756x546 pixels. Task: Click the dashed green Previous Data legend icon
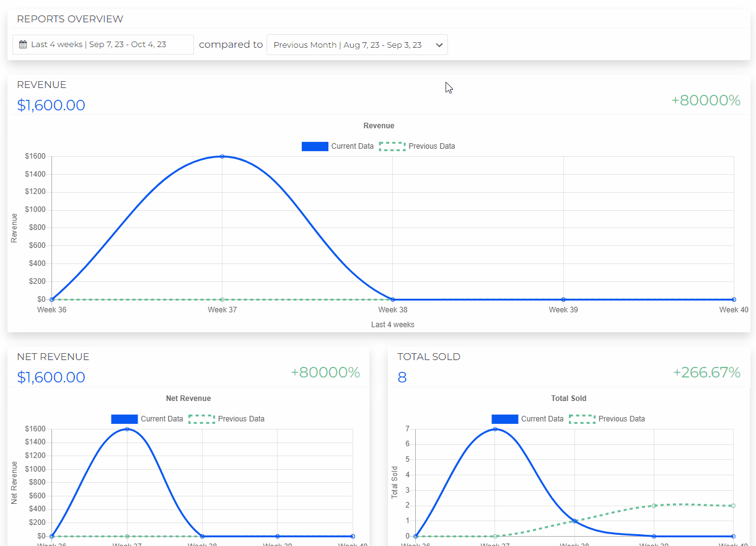point(392,146)
